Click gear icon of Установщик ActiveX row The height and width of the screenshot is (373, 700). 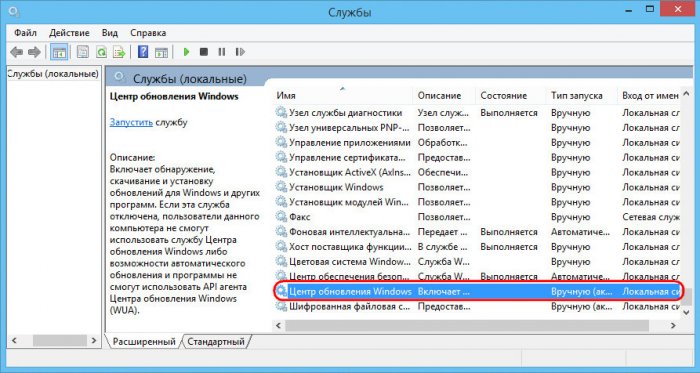pyautogui.click(x=281, y=172)
